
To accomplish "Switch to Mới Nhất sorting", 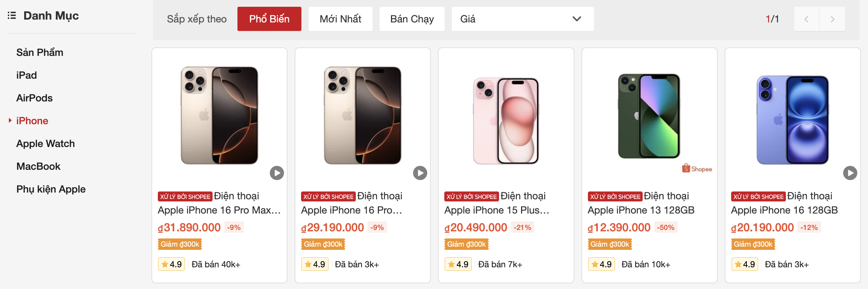I will 340,19.
